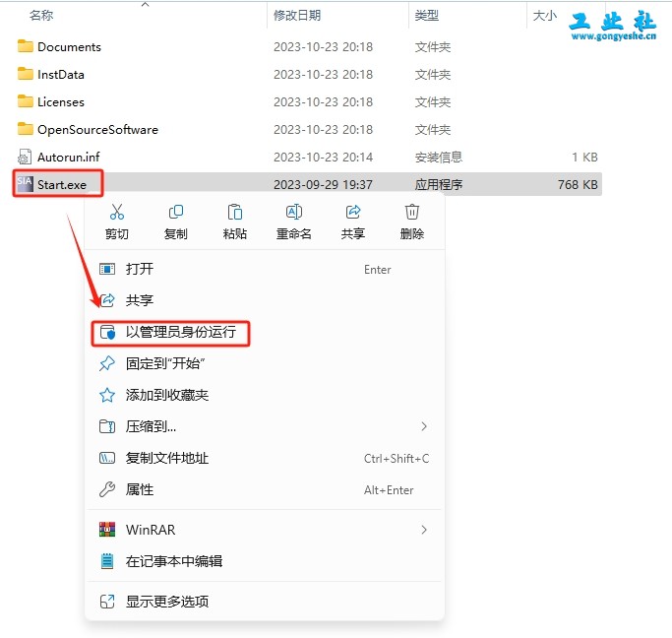Screen dimensions: 672x638
Task: Select the Documents folder name
Action: [69, 46]
